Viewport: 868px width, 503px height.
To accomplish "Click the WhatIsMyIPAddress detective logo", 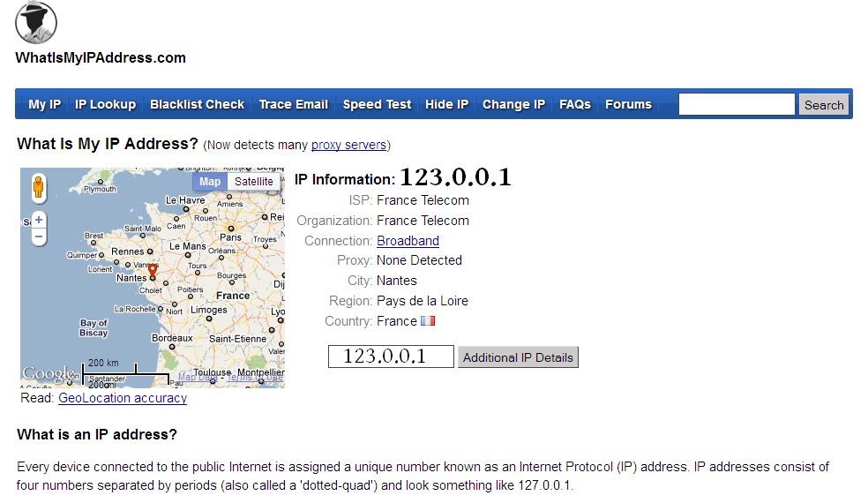I will pyautogui.click(x=36, y=22).
